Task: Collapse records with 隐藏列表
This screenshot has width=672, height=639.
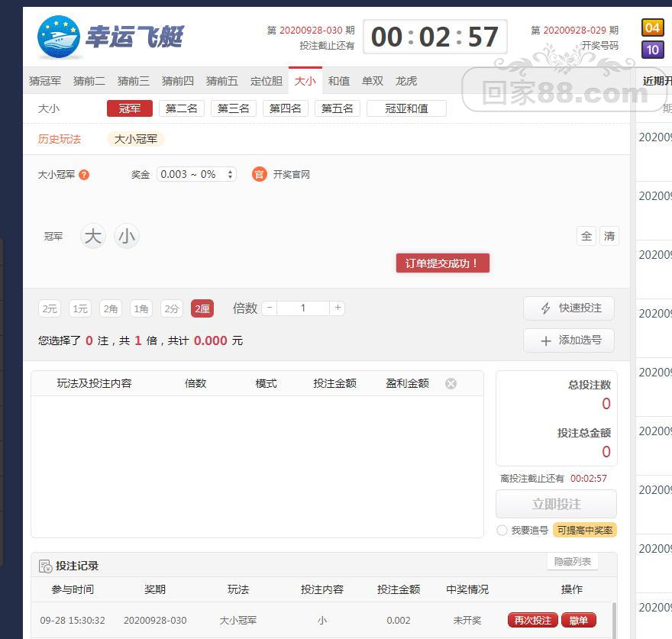Action: coord(572,562)
